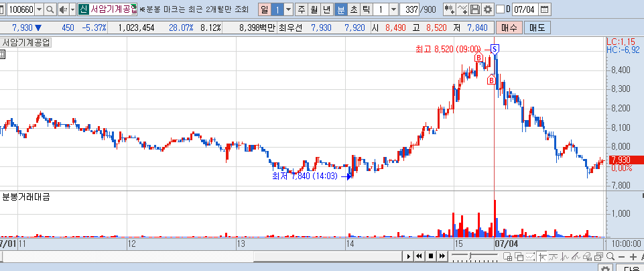Click the save chart floppy disk icon
Screen dimensions: 644x271
(x=474, y=9)
